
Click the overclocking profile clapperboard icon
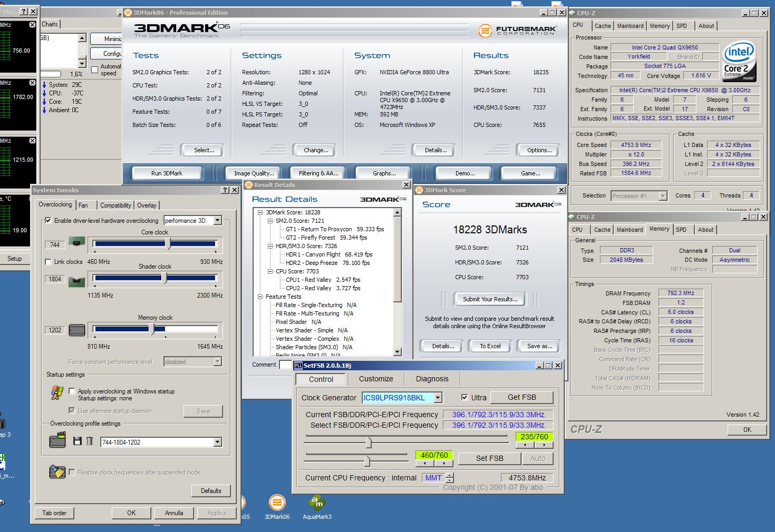[57, 440]
